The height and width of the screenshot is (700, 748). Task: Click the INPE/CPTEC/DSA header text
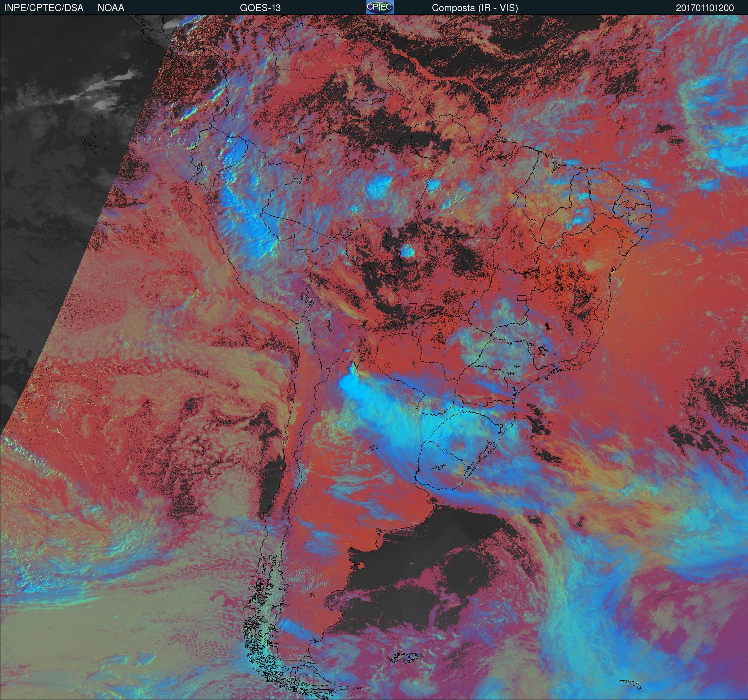coord(44,8)
